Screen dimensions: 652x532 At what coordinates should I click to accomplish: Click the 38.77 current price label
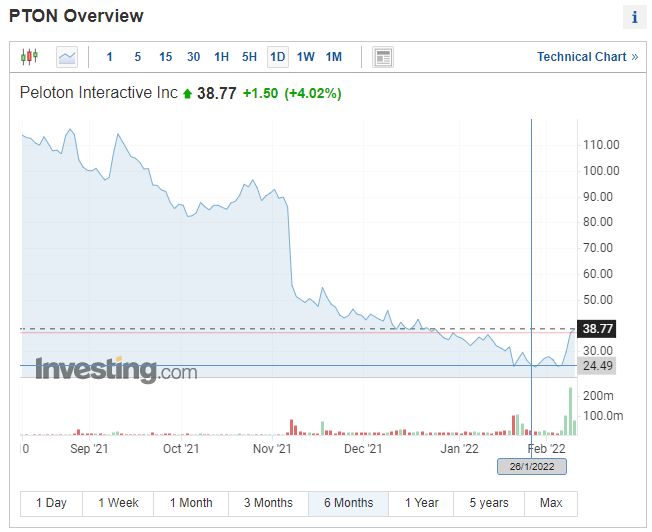click(597, 329)
